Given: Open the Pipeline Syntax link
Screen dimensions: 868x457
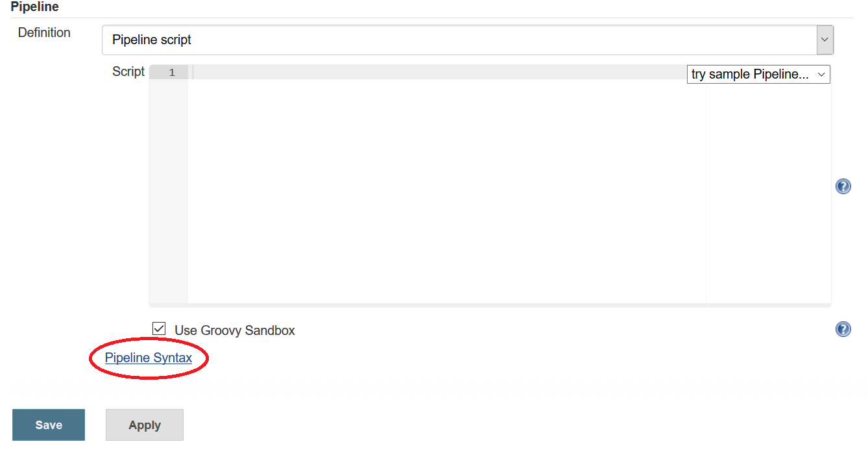Looking at the screenshot, I should [149, 358].
